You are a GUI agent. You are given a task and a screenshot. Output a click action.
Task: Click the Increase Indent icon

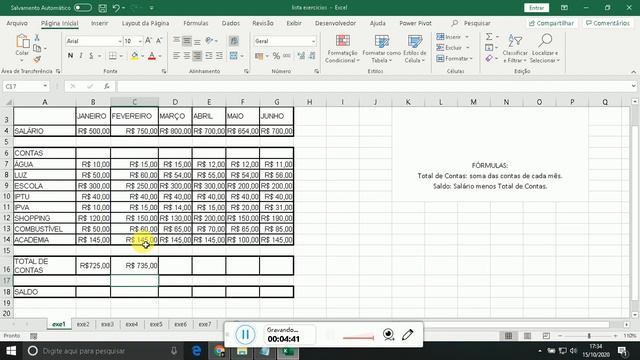(219, 56)
